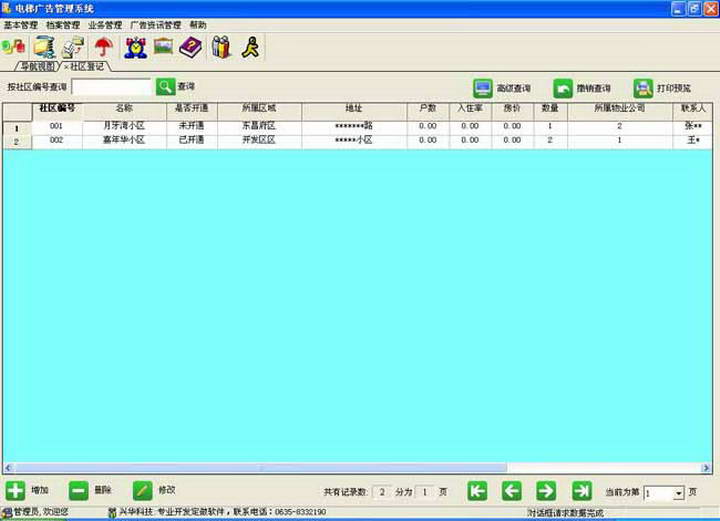Close the 社区登记 tab with its x
The image size is (720, 521).
[66, 67]
